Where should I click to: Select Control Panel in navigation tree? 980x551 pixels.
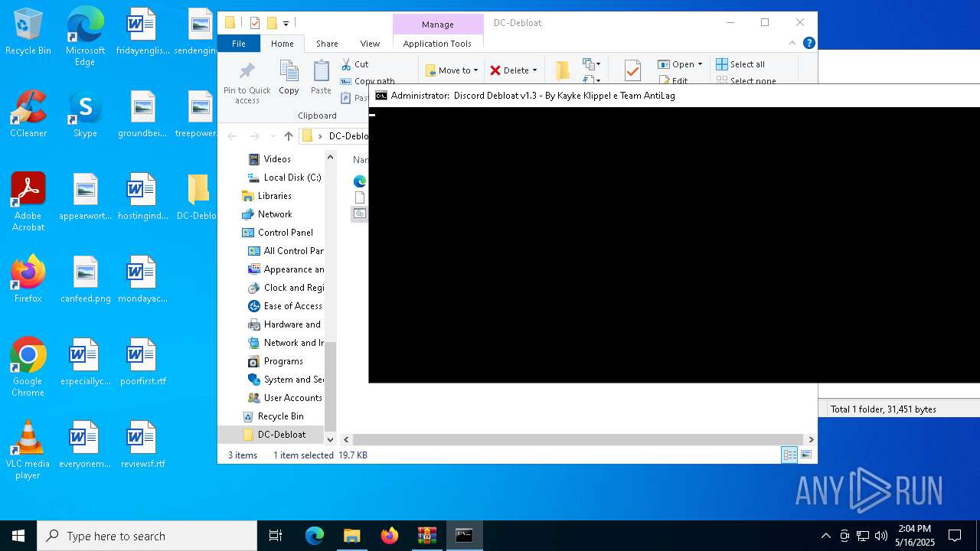click(278, 233)
